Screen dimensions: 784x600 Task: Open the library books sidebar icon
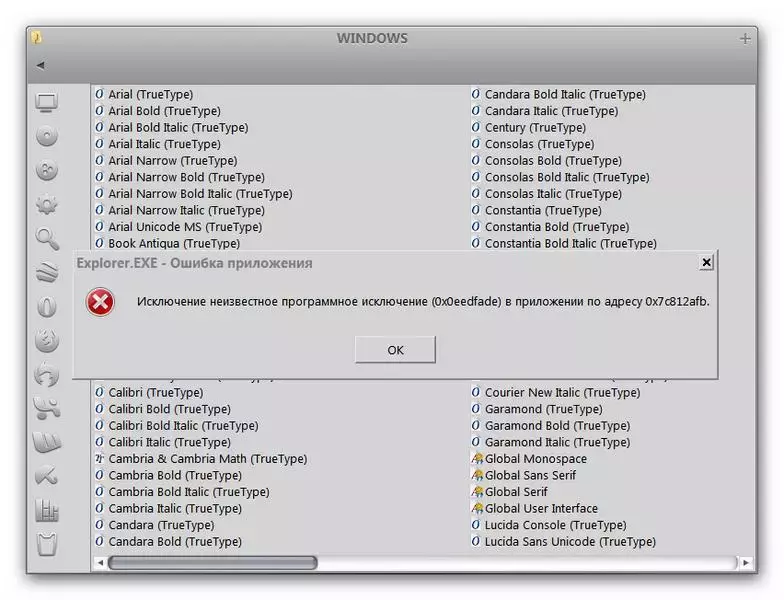click(x=47, y=510)
